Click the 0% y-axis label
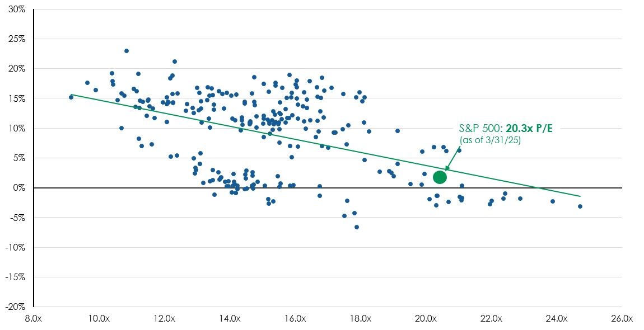 (19, 188)
